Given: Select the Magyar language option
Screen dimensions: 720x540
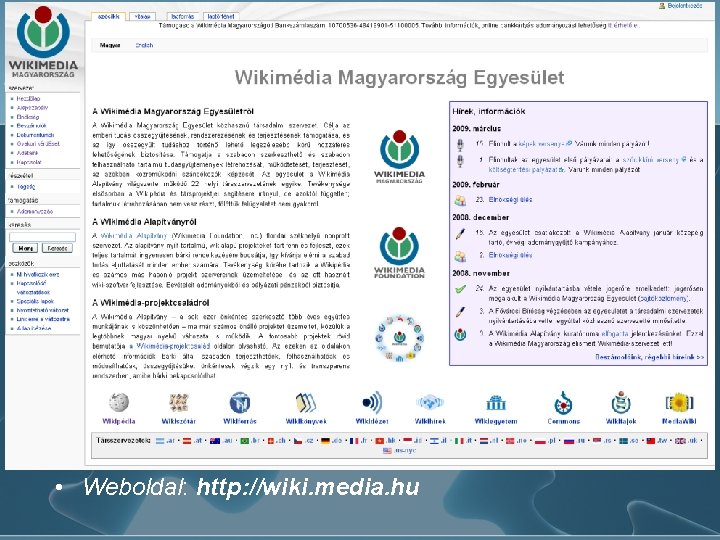Looking at the screenshot, I should click(110, 45).
